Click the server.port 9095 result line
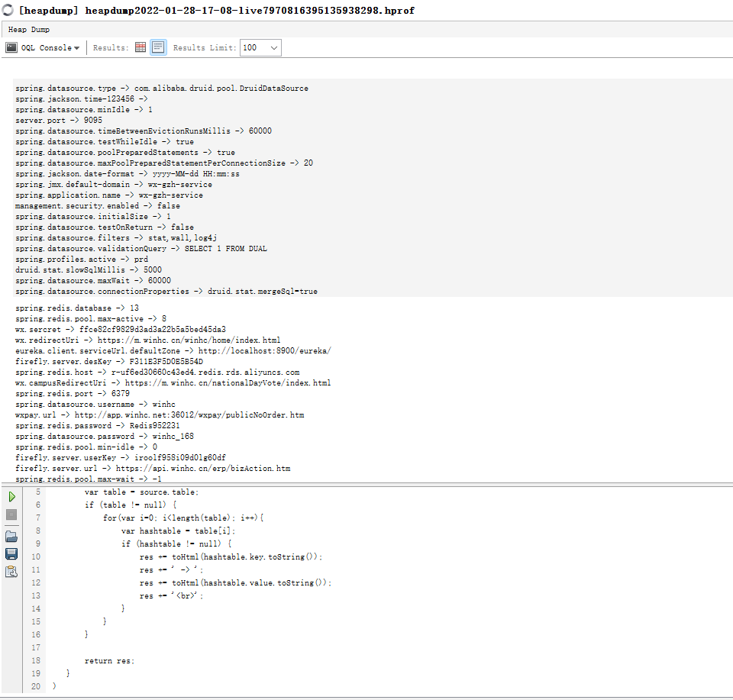Viewport: 733px width, 700px height. click(x=59, y=120)
